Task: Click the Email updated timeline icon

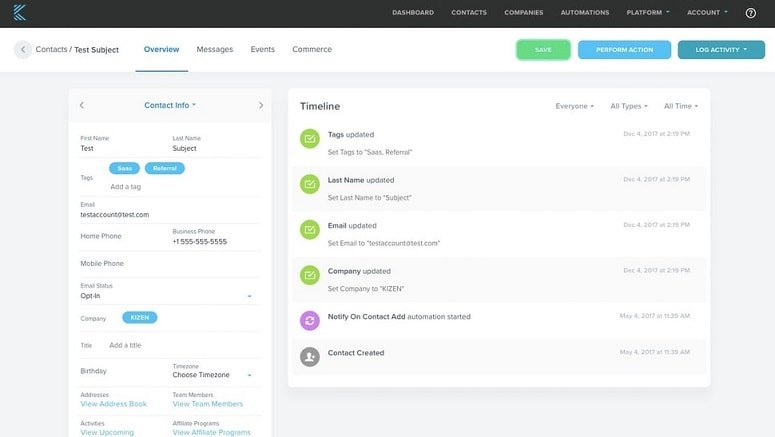Action: pyautogui.click(x=310, y=230)
